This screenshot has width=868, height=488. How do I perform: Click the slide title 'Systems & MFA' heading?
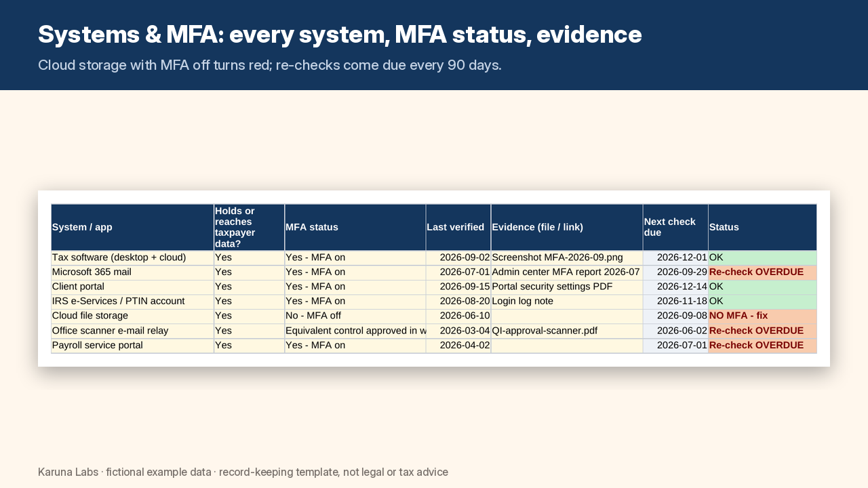pyautogui.click(x=340, y=35)
